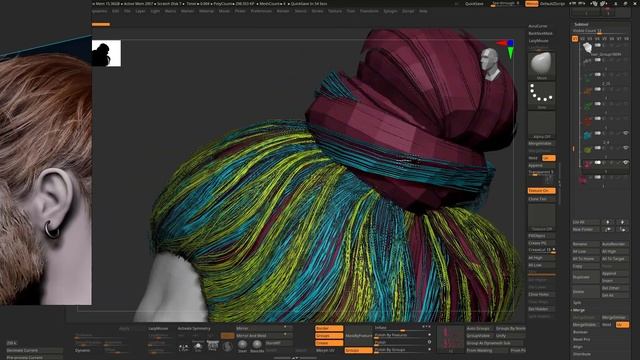Expand the Boolean section
Viewport: 640px width, 360px height.
[x=580, y=332]
